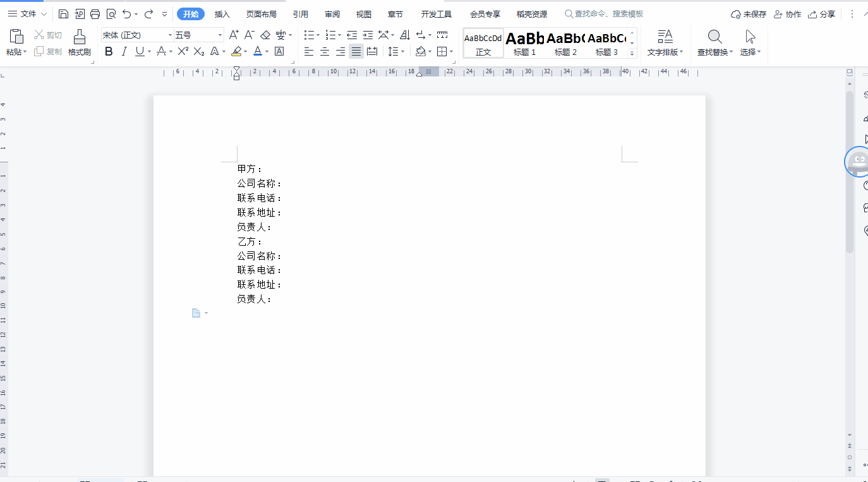Click the clear formatting eraser icon

click(x=265, y=35)
